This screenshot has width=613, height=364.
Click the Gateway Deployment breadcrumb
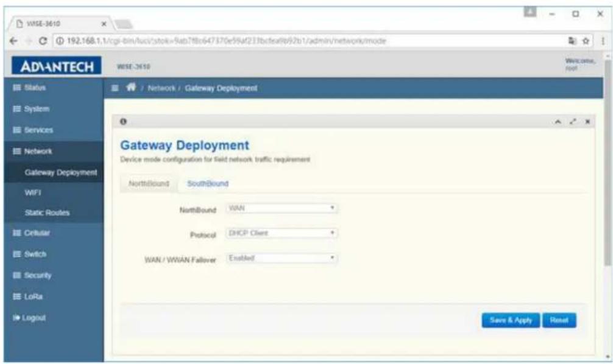coord(221,88)
